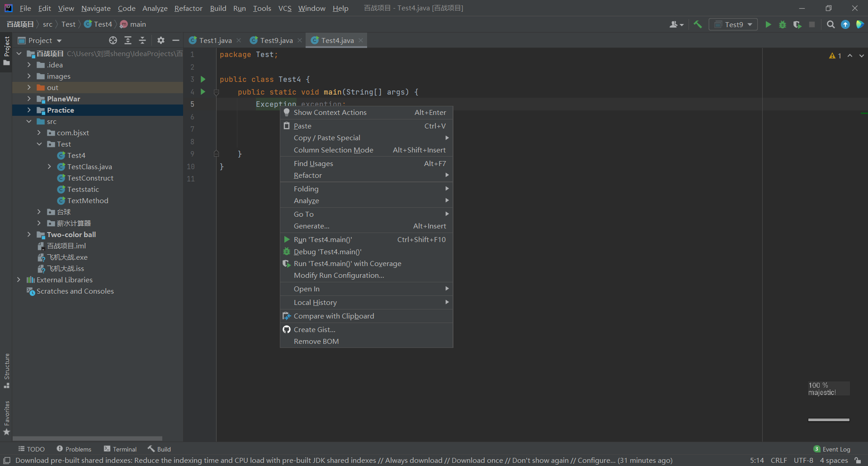Open the Analyze menu in menu bar
Image resolution: width=868 pixels, height=466 pixels.
[x=155, y=8]
